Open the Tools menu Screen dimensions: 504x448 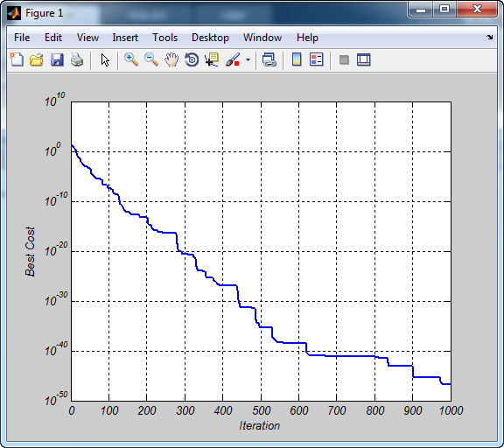pos(164,38)
